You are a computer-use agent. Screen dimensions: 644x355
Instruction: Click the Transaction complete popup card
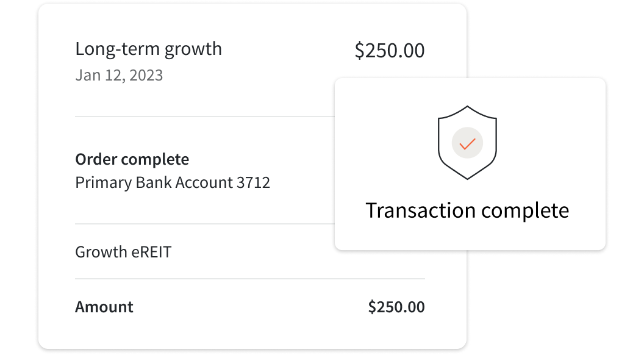[x=470, y=164]
